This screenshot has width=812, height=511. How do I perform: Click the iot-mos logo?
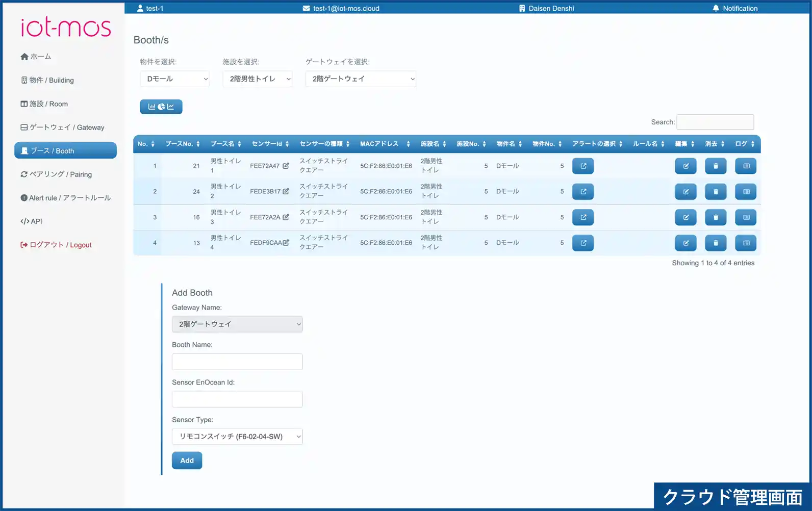click(x=65, y=27)
